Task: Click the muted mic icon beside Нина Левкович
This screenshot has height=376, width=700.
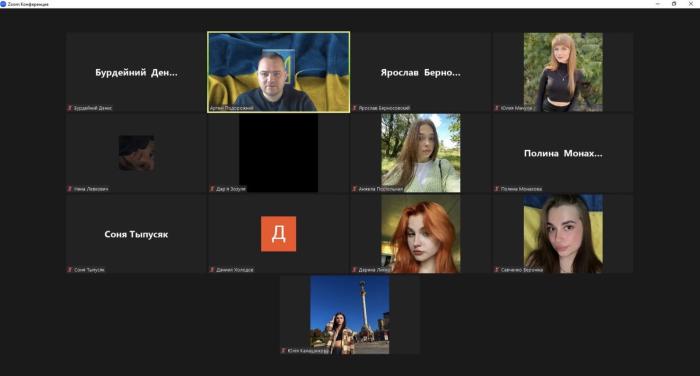Action: 70,189
